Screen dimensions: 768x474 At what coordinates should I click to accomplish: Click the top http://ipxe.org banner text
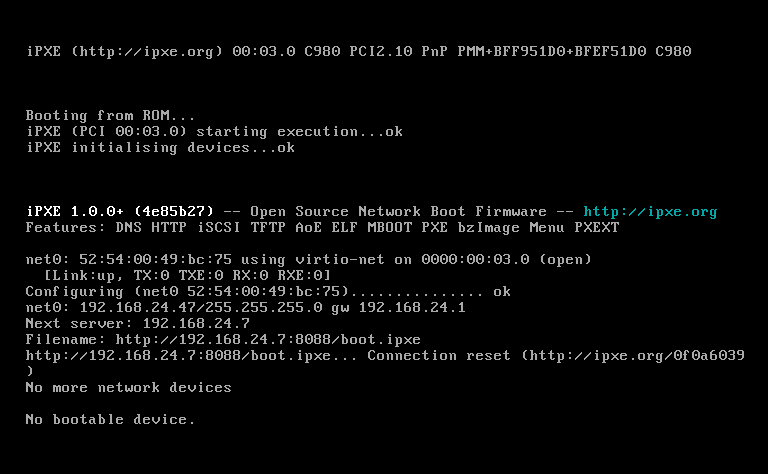pyautogui.click(x=146, y=51)
